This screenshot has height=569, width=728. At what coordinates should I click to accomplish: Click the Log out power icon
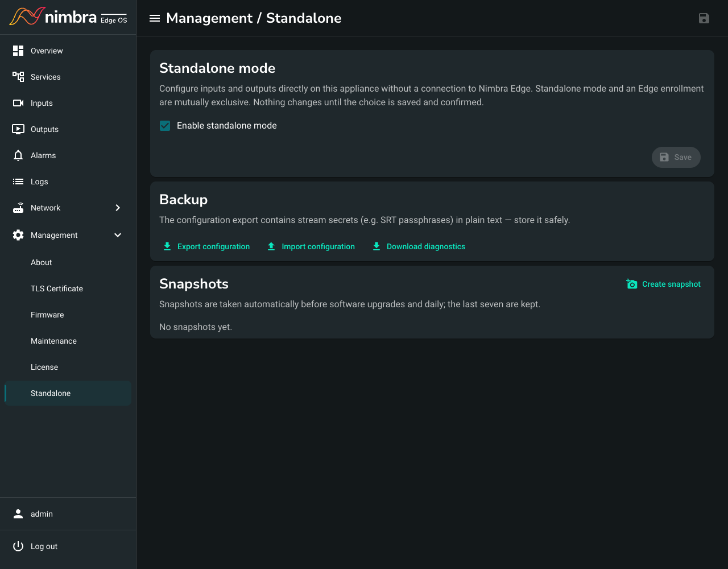click(x=18, y=546)
